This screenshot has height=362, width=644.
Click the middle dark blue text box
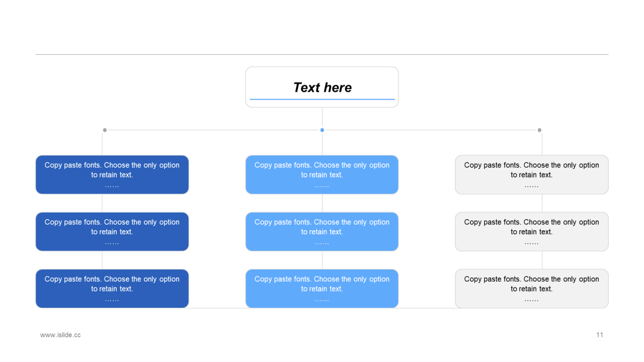[x=112, y=231]
